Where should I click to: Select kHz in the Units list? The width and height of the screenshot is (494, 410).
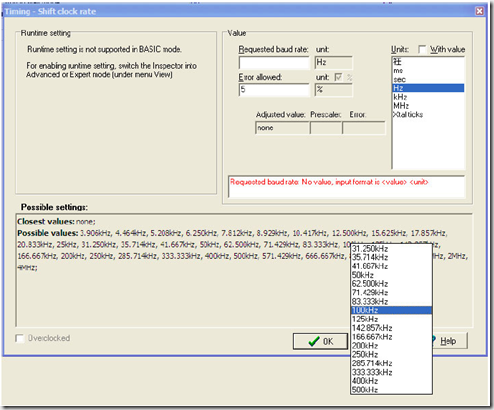[x=428, y=97]
